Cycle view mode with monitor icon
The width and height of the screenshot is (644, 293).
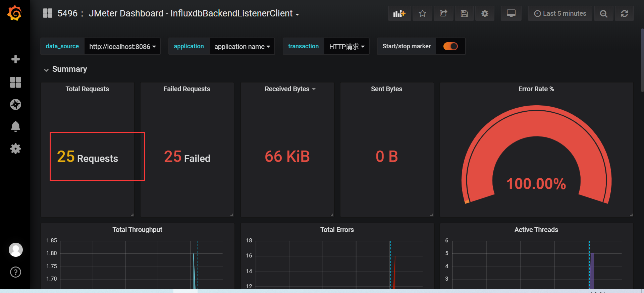511,13
